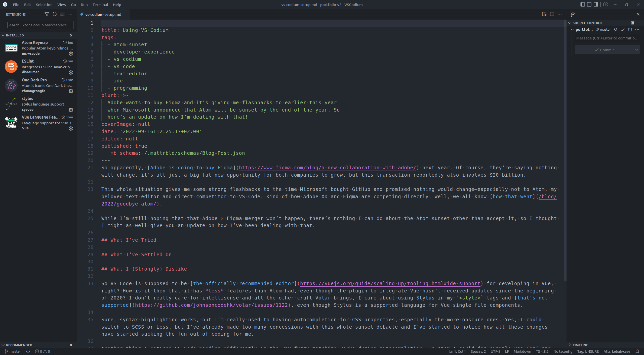The width and height of the screenshot is (644, 355).
Task: Open the View menu
Action: (61, 4)
